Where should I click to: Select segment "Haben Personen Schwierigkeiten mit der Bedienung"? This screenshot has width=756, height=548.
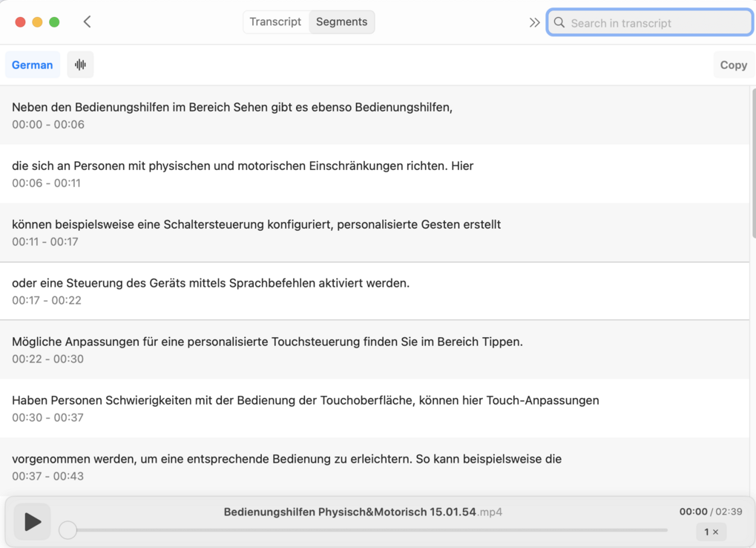click(x=374, y=408)
